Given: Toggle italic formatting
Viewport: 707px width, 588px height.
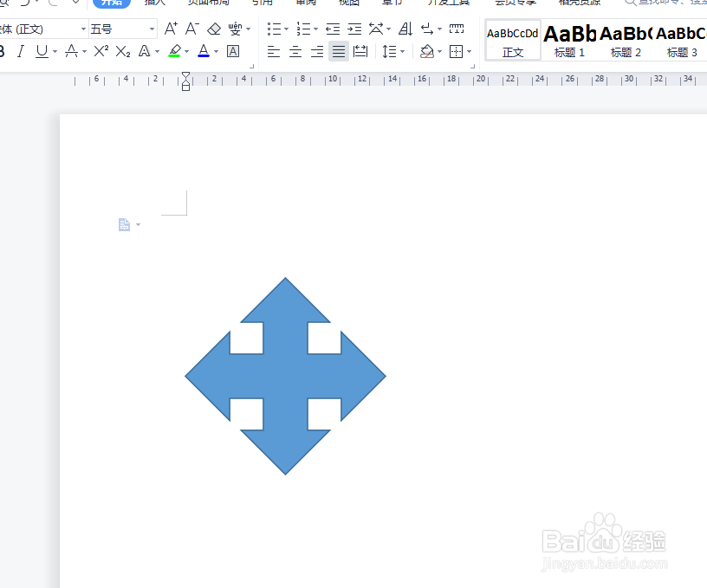Looking at the screenshot, I should point(20,51).
